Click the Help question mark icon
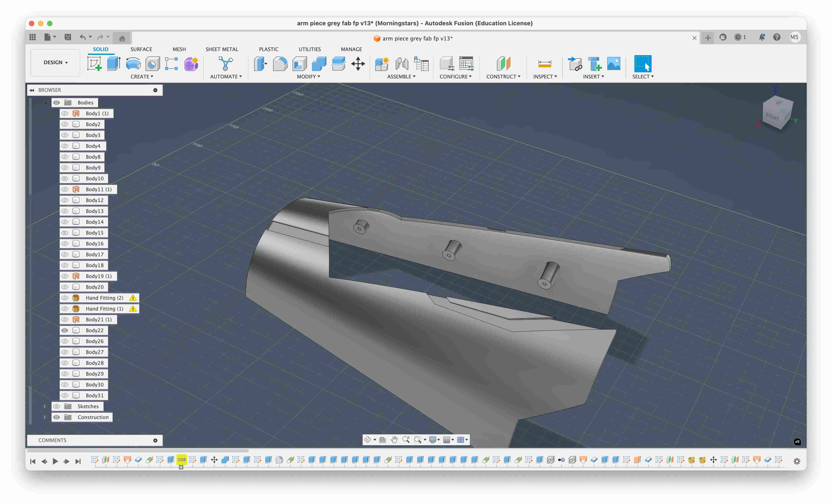832x504 pixels. [x=777, y=37]
